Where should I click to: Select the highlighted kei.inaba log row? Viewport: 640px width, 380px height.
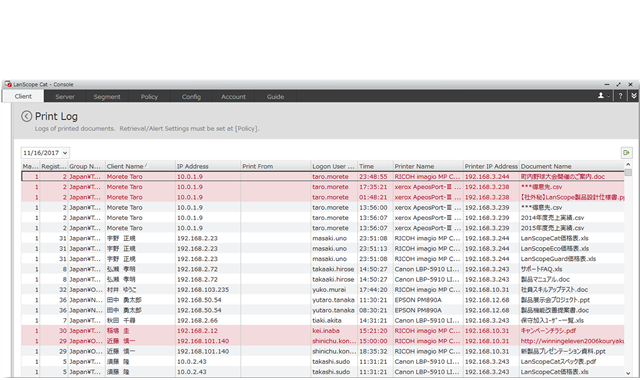point(323,331)
